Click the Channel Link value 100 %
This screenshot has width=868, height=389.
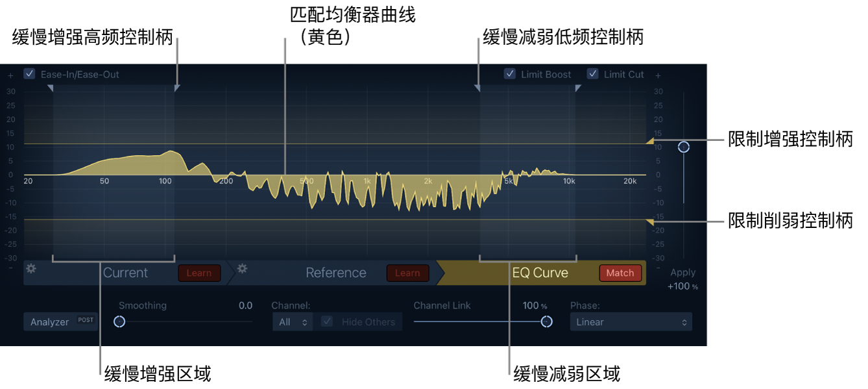coord(535,305)
